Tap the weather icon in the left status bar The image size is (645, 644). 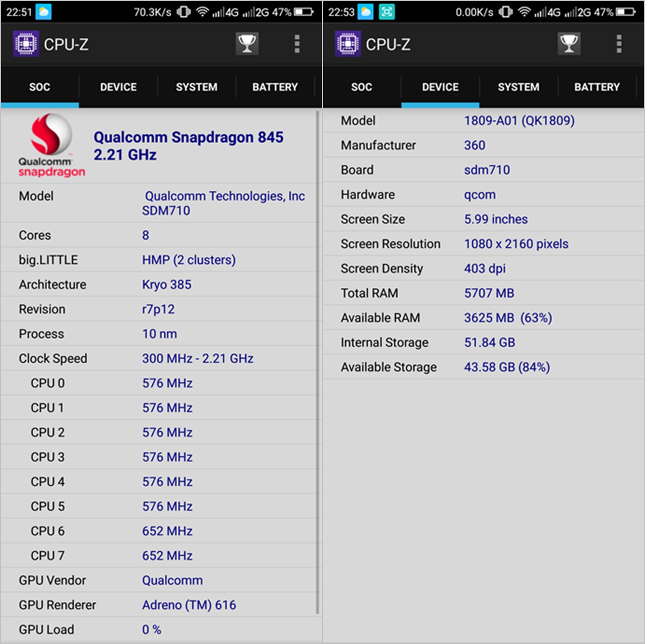coord(44,12)
